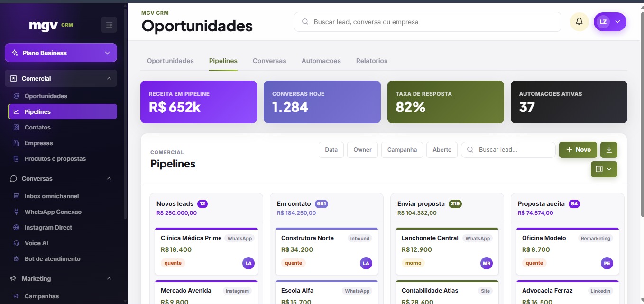Click the Bot de atendimento icon

coord(17,258)
